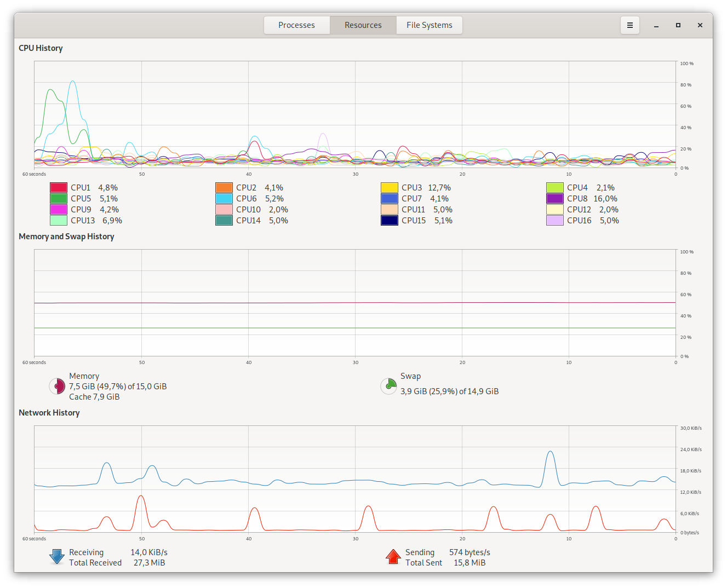
Task: Change the CPU2 orange color swatch
Action: click(224, 188)
